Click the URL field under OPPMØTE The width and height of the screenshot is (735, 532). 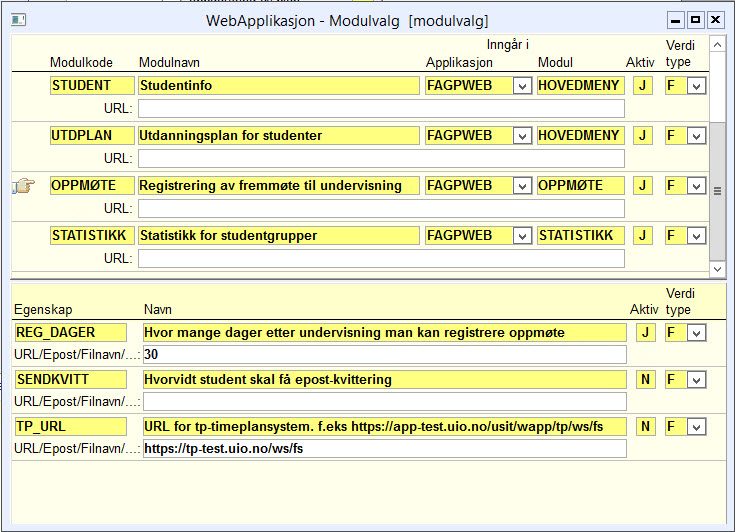point(381,209)
